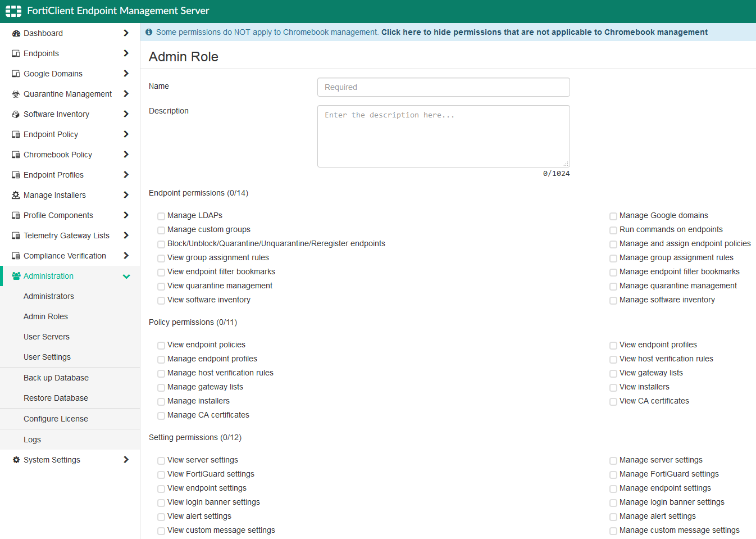Click the Google Domains sidebar icon

click(x=16, y=74)
